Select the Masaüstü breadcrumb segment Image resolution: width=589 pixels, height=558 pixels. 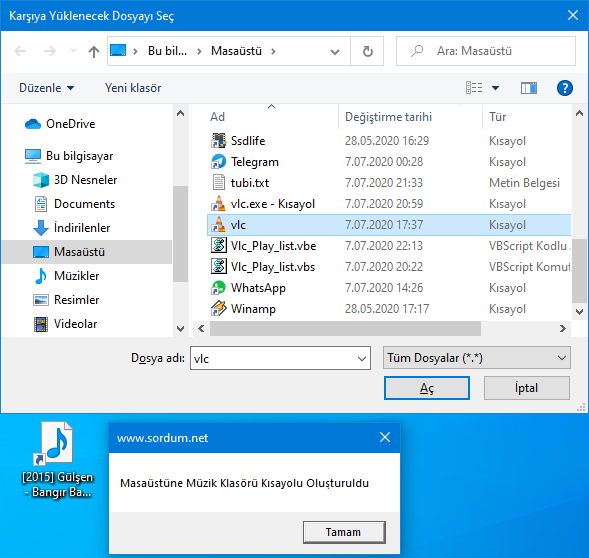pyautogui.click(x=236, y=51)
